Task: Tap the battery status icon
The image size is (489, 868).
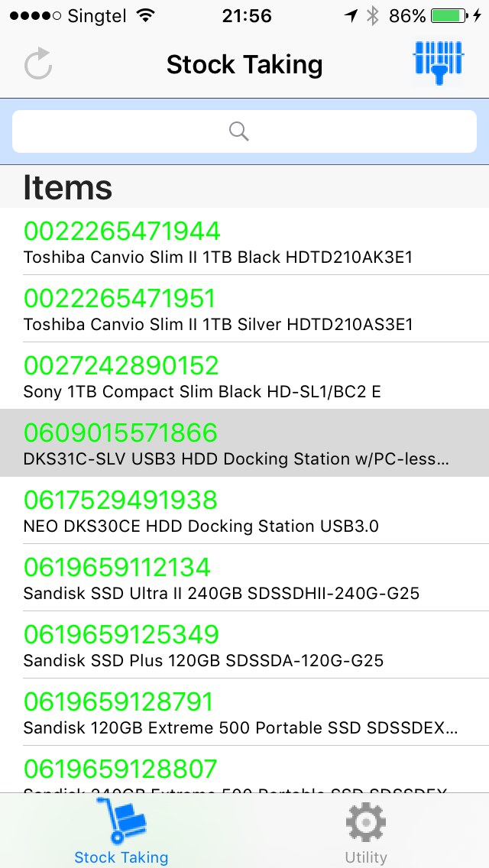Action: (450, 16)
